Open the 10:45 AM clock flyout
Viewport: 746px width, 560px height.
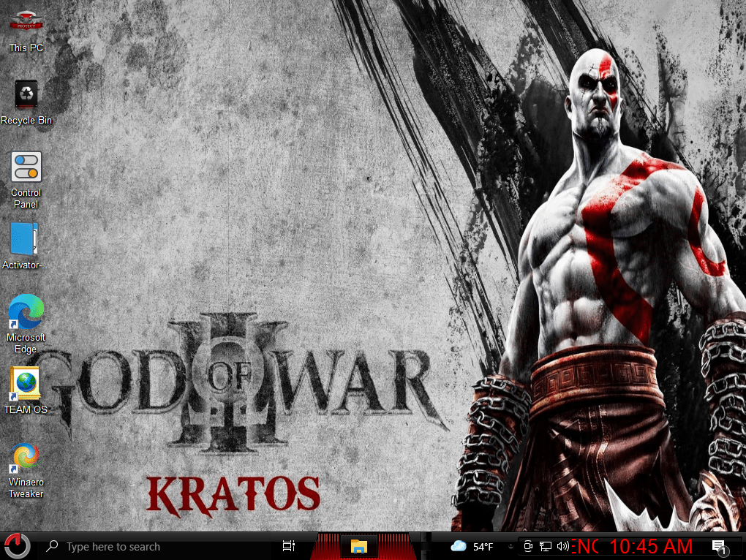[x=651, y=547]
